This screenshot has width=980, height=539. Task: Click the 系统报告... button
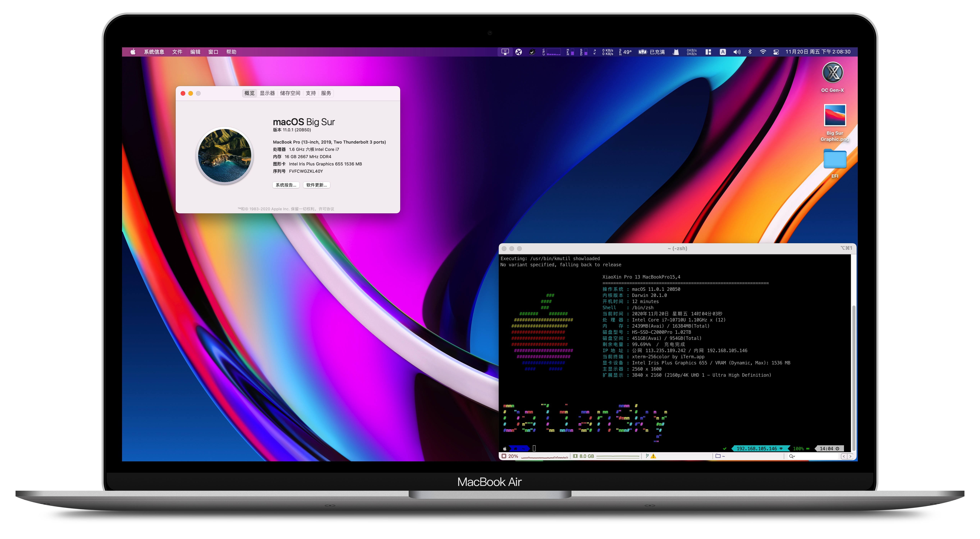[286, 185]
